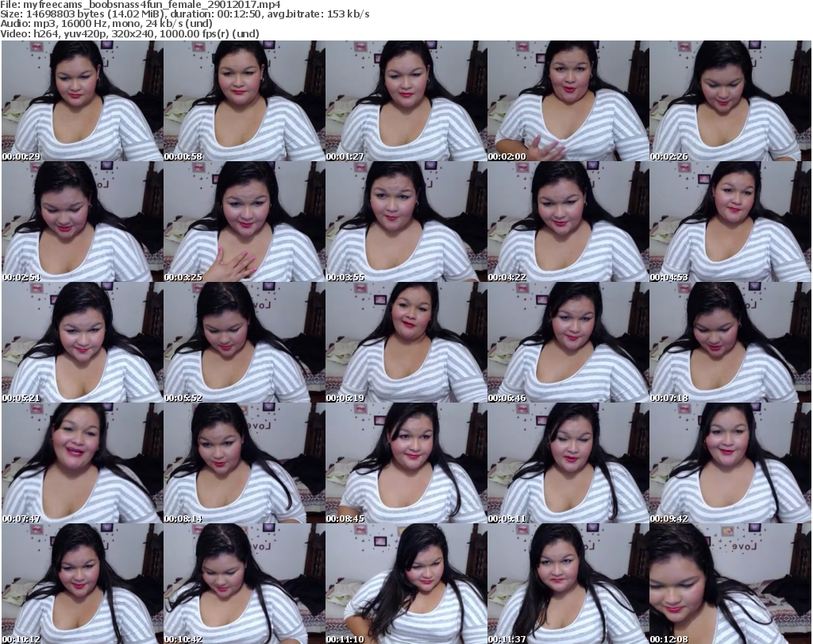
Task: Select the thumbnail at 00:04:22
Action: click(x=568, y=222)
